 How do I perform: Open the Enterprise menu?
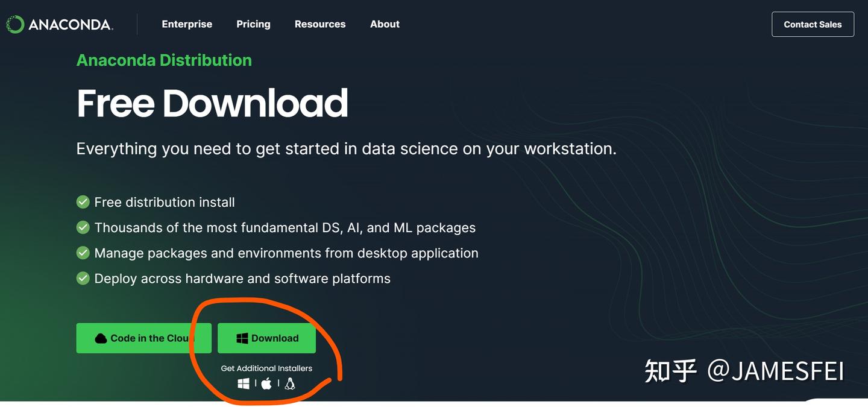point(187,24)
